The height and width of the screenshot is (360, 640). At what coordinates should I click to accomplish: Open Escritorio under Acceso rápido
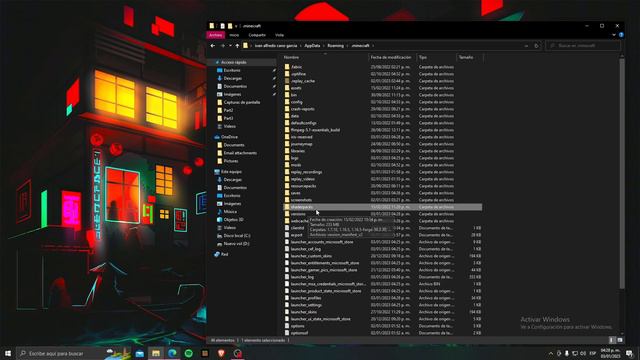[232, 70]
